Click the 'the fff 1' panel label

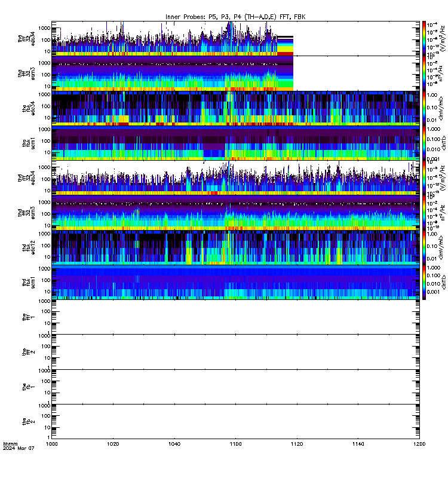29,317
